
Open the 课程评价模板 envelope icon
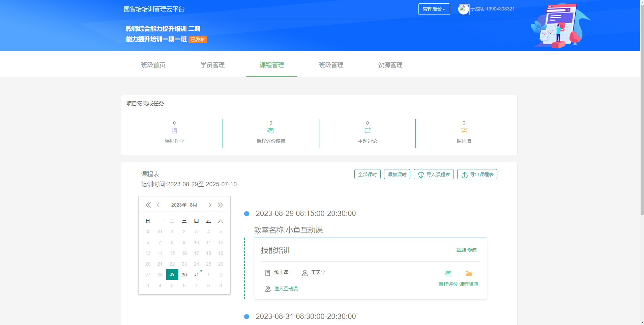pyautogui.click(x=270, y=131)
